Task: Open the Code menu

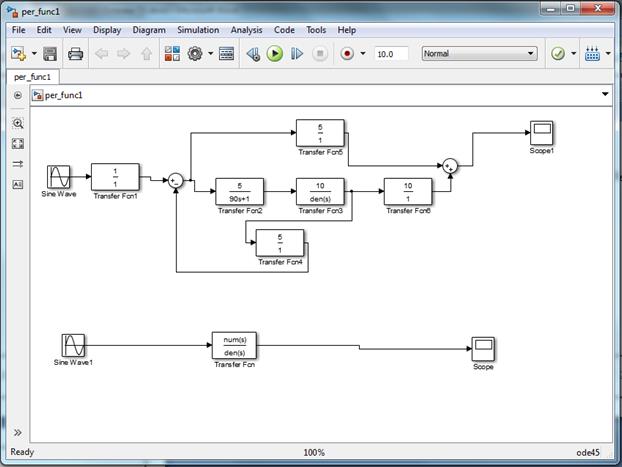Action: click(x=284, y=30)
